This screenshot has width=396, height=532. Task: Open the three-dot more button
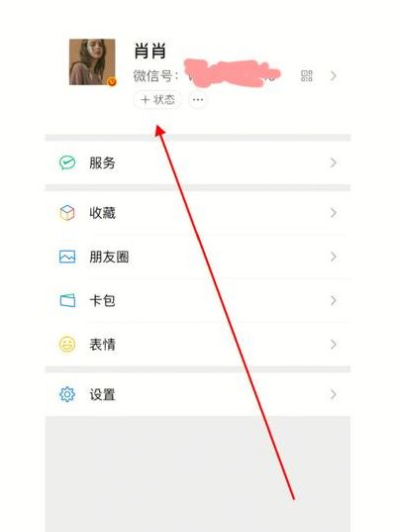[198, 100]
